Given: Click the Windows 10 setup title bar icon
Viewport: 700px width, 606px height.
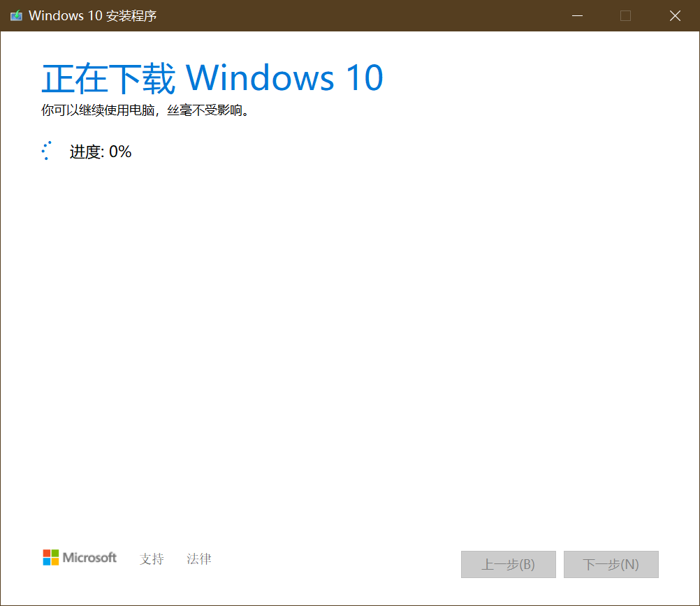Looking at the screenshot, I should pyautogui.click(x=16, y=16).
